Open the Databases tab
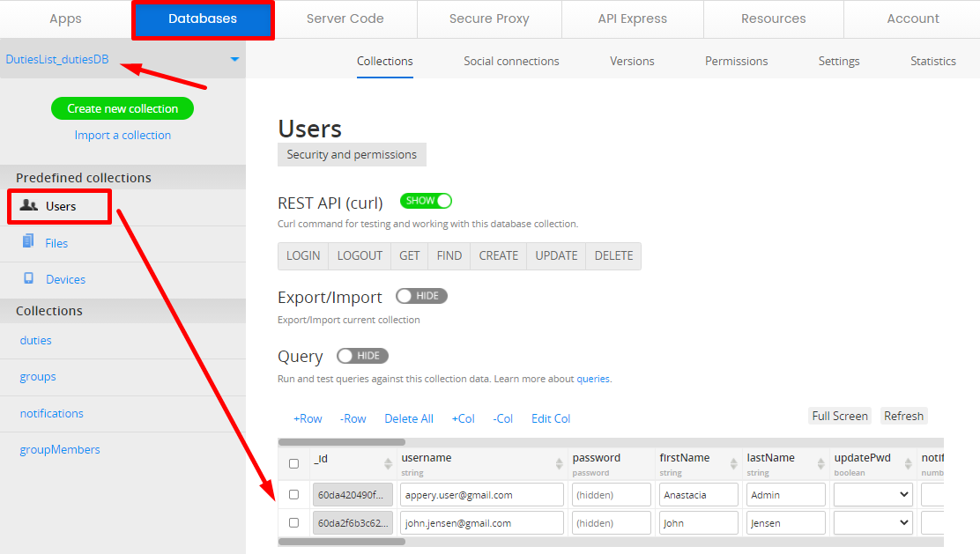This screenshot has width=980, height=554. point(203,18)
